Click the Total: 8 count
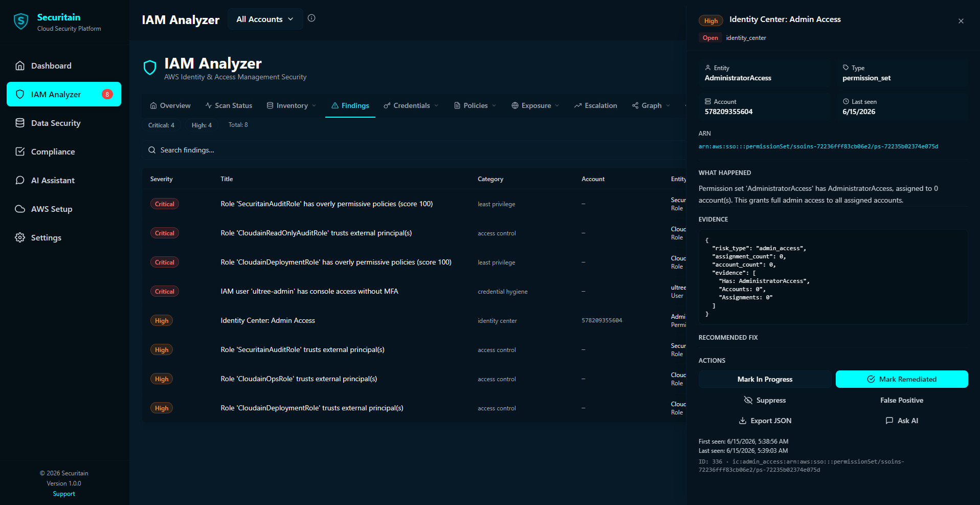980x505 pixels. click(x=238, y=125)
